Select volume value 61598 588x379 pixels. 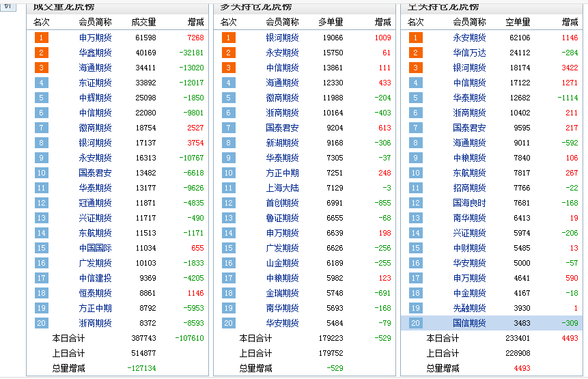146,38
